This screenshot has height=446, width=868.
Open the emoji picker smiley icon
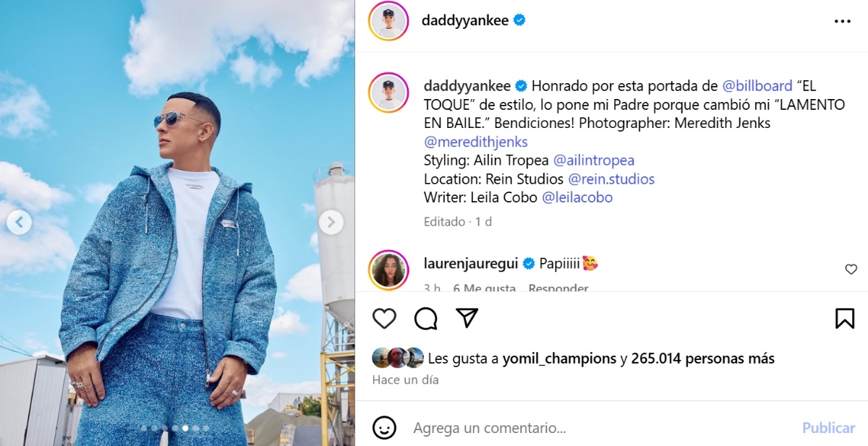coord(384,427)
